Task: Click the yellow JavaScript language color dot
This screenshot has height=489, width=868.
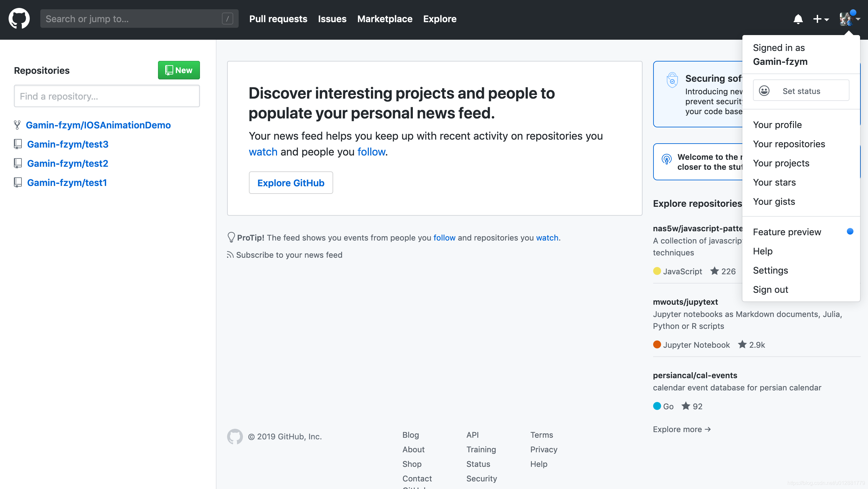Action: 657,271
